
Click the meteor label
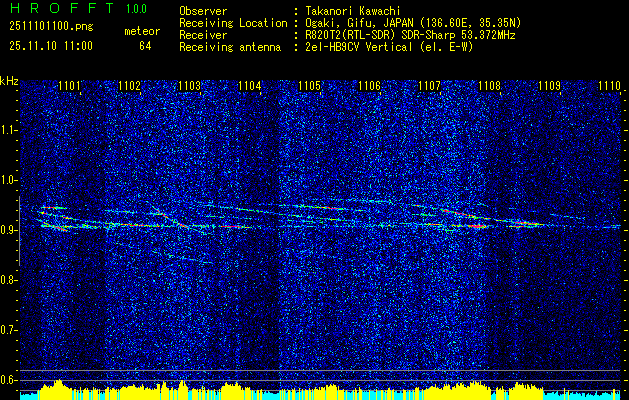pyautogui.click(x=142, y=32)
